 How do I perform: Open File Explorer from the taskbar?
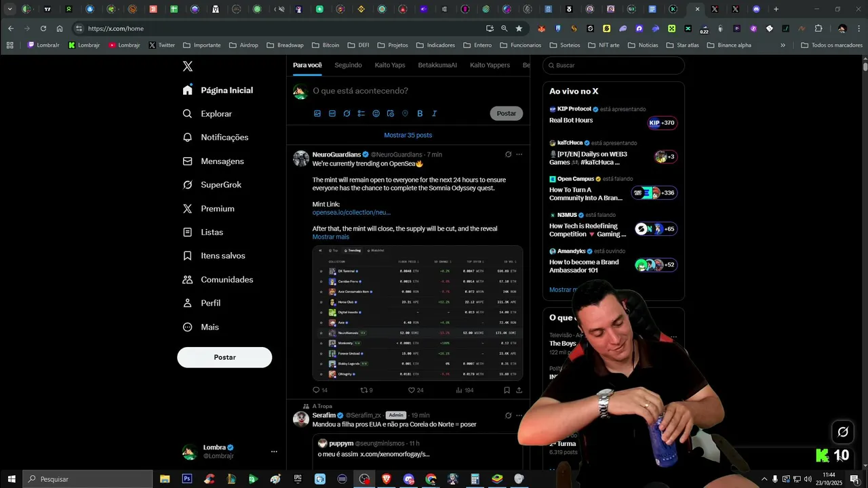coord(165,479)
